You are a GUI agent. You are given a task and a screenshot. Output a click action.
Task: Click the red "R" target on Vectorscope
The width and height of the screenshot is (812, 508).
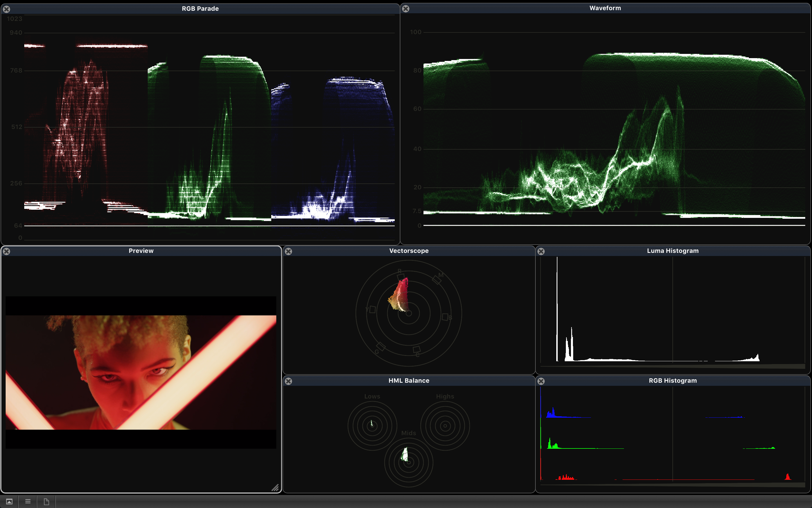pos(401,277)
